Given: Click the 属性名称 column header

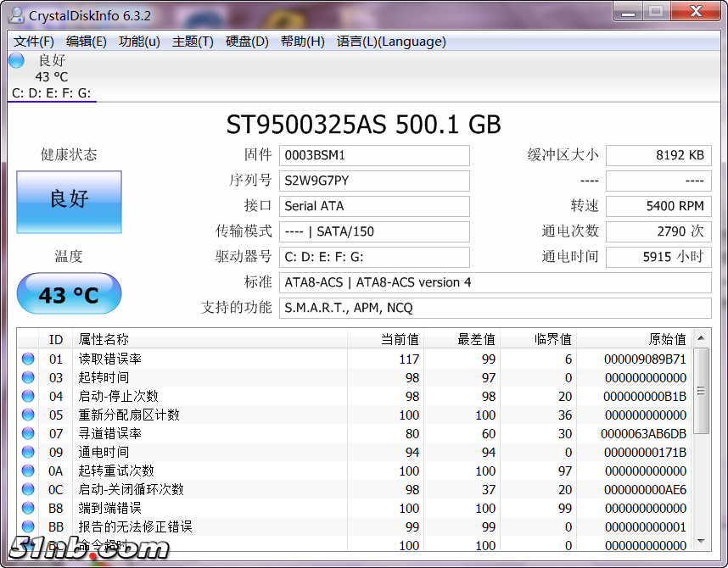Looking at the screenshot, I should tap(104, 339).
